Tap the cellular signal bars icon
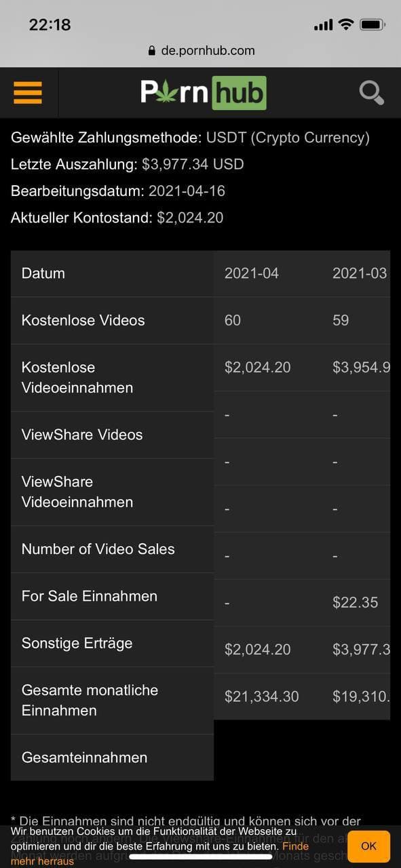This screenshot has width=401, height=868. click(323, 26)
